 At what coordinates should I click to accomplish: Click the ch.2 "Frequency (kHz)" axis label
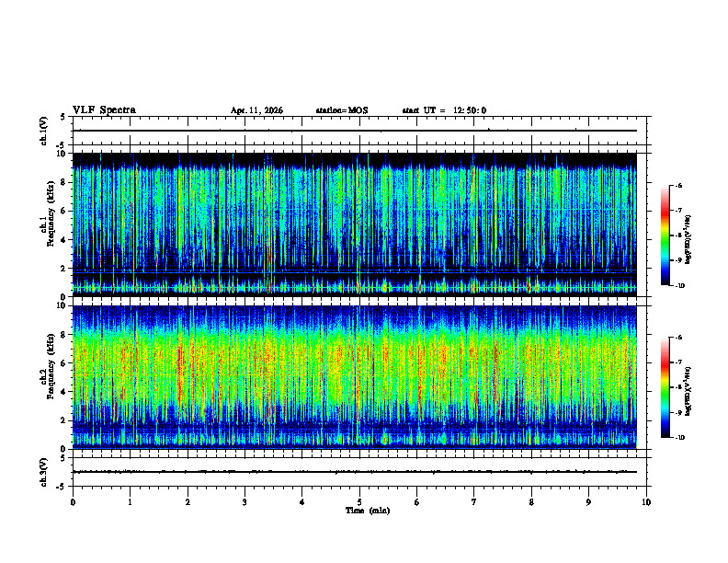tap(51, 366)
